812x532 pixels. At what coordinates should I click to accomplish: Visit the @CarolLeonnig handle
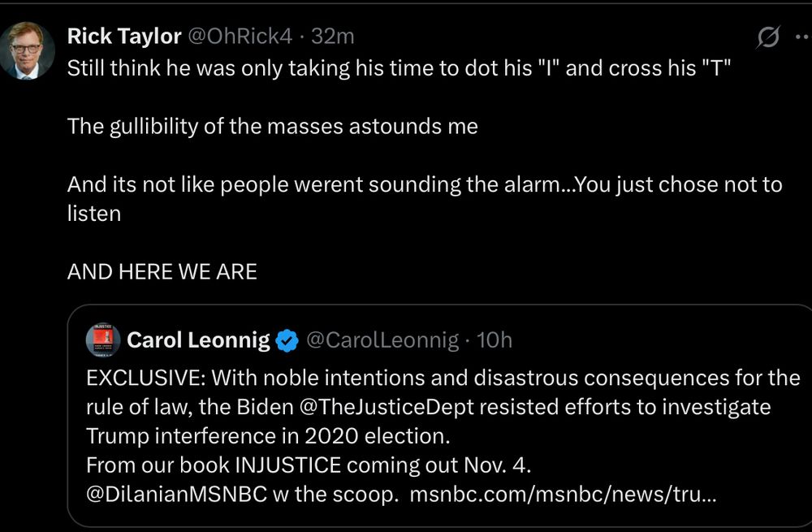click(382, 340)
